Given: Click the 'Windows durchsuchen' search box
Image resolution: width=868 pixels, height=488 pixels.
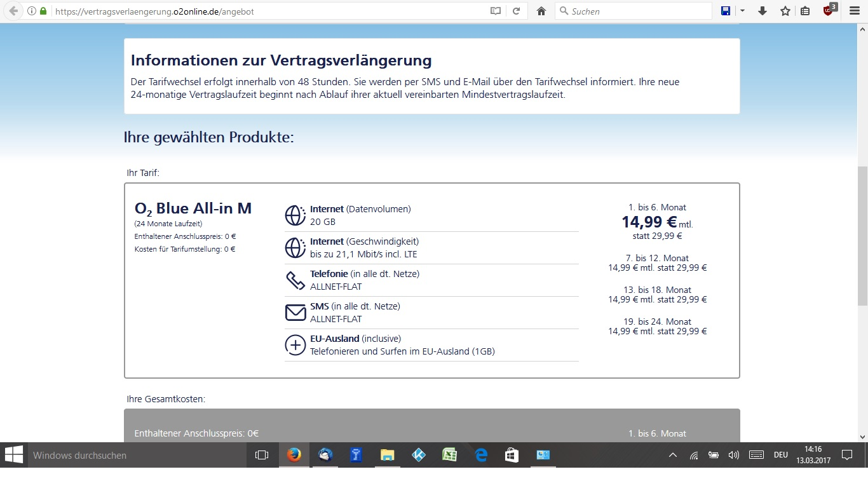Looking at the screenshot, I should pyautogui.click(x=137, y=455).
